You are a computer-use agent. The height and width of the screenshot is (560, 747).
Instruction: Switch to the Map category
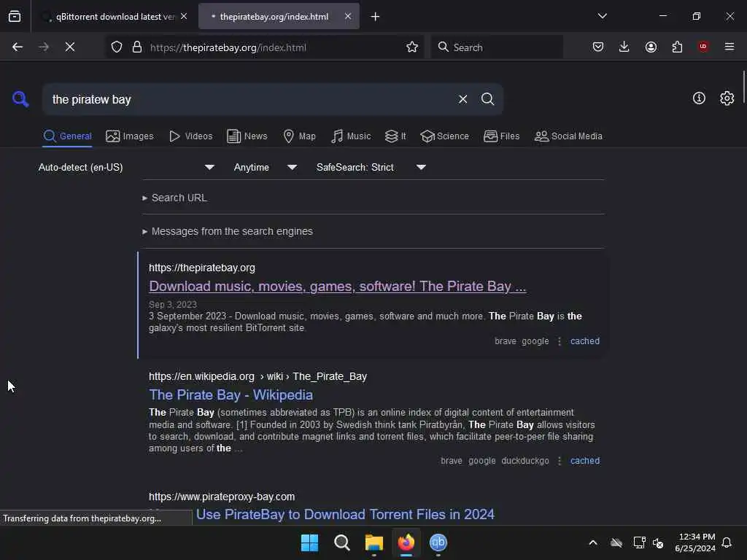pos(299,136)
